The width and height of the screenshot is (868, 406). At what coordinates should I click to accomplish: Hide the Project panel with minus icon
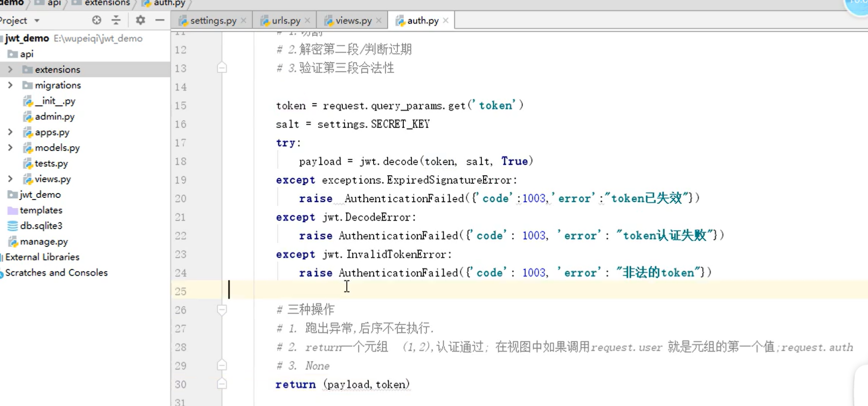point(160,20)
